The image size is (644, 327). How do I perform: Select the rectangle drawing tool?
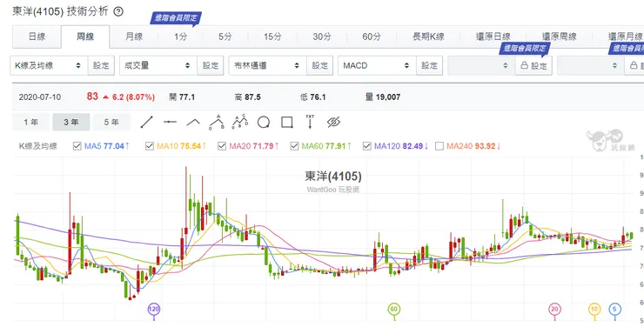coord(287,123)
